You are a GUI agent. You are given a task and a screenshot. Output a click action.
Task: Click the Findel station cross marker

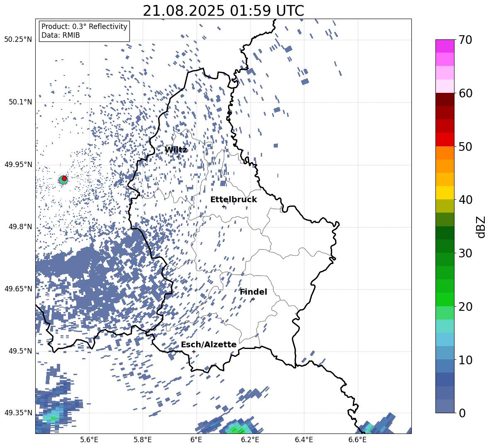pyautogui.click(x=253, y=299)
